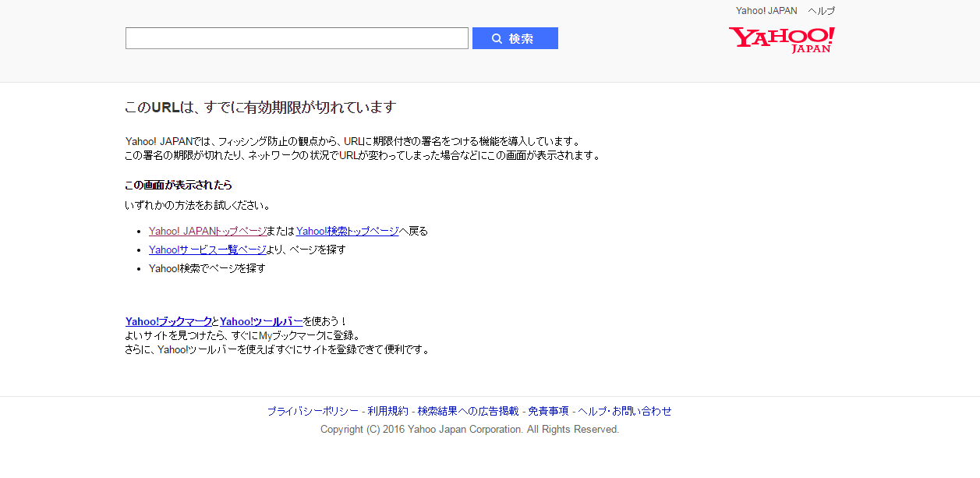Click the blue 検索 search button
Viewport: 980px width, 478px height.
pos(515,38)
